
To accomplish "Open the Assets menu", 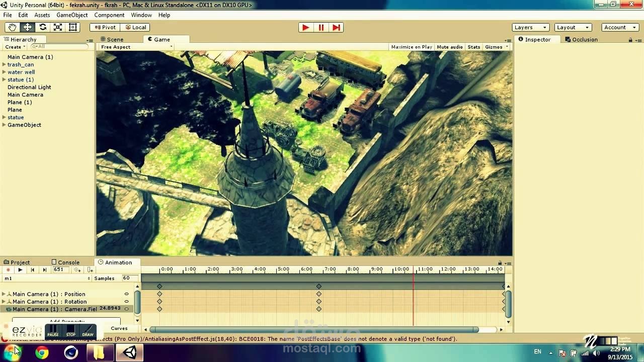I will coord(42,15).
